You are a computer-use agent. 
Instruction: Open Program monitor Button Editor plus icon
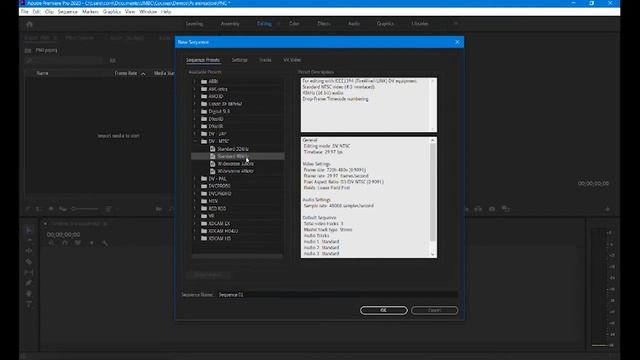tap(607, 209)
